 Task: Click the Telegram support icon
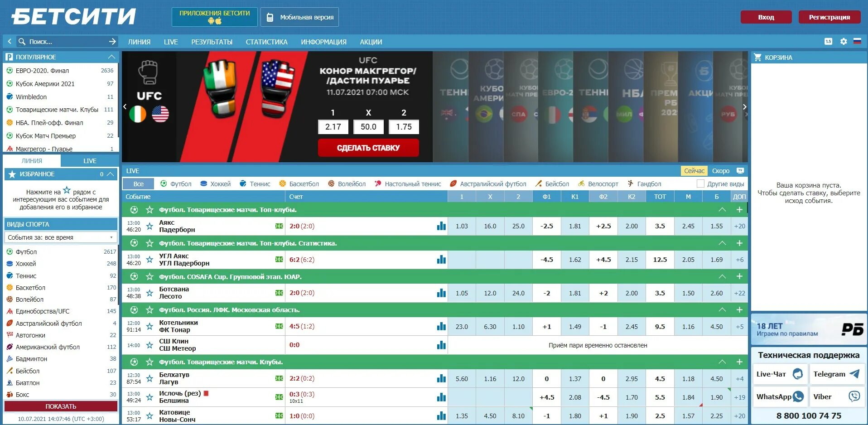(854, 374)
